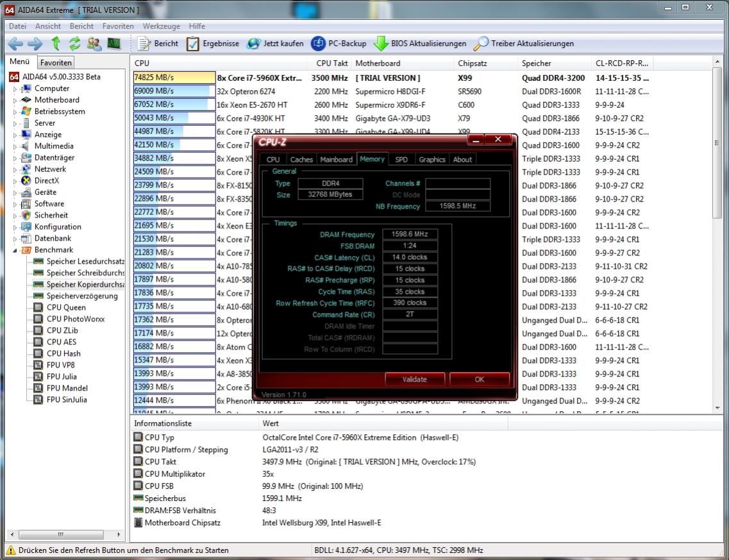Open the Werkzeuge menu
Viewport: 729px width, 560px height.
pos(161,26)
